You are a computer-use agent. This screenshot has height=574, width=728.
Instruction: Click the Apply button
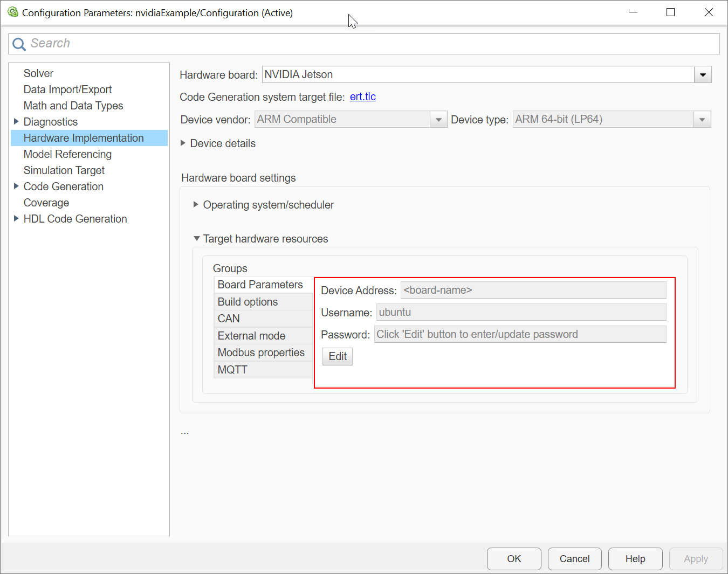point(696,559)
